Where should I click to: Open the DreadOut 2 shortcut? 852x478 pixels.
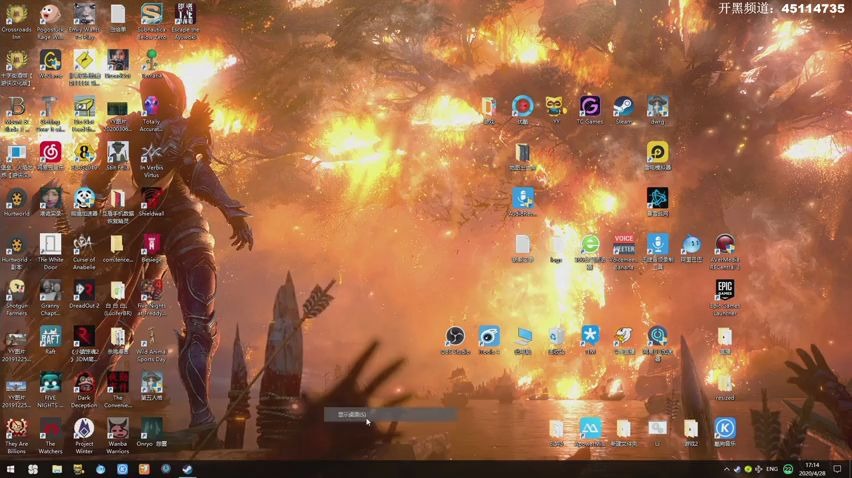[84, 294]
